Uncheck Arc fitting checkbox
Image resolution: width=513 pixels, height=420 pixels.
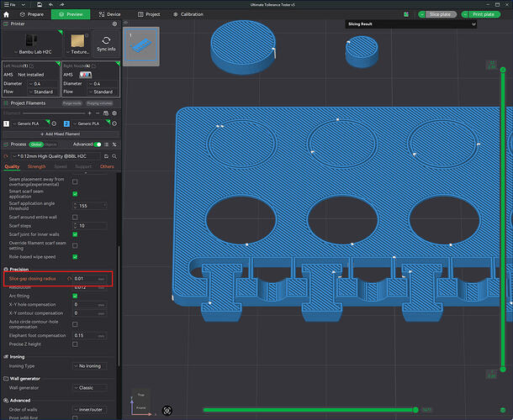pos(75,296)
